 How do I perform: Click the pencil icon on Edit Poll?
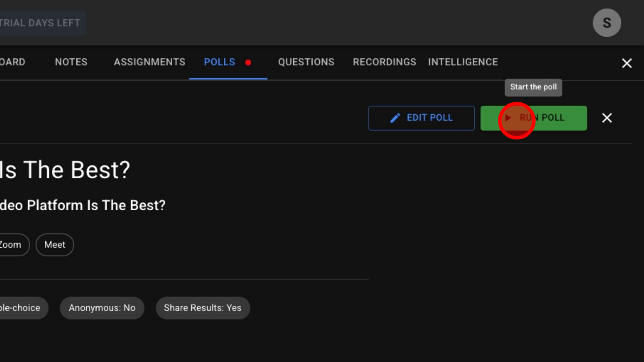point(395,118)
